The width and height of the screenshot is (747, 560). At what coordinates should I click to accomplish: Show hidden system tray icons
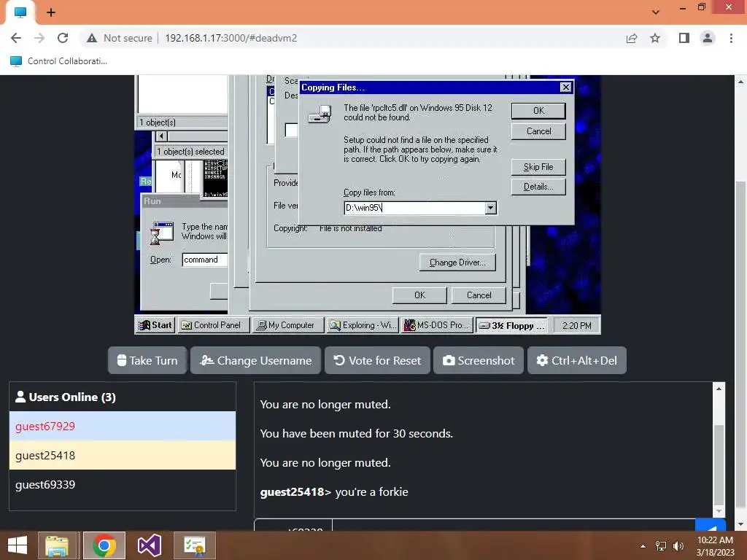pos(643,546)
